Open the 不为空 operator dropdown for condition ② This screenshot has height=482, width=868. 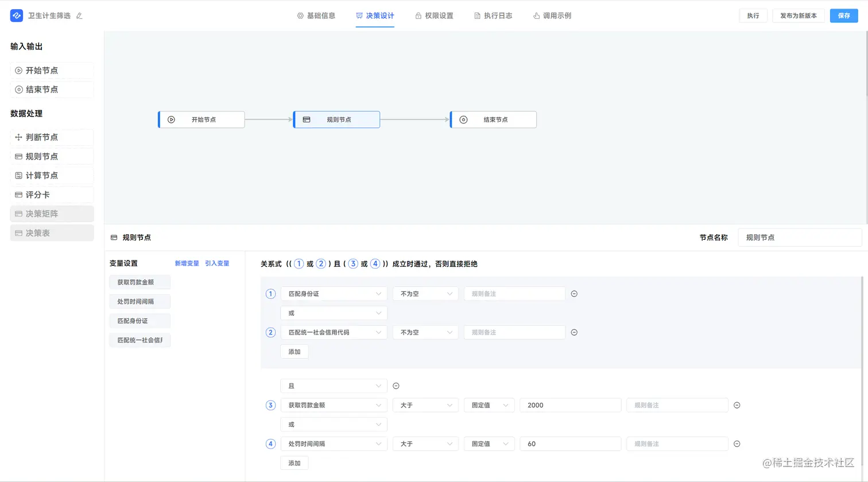pyautogui.click(x=425, y=332)
